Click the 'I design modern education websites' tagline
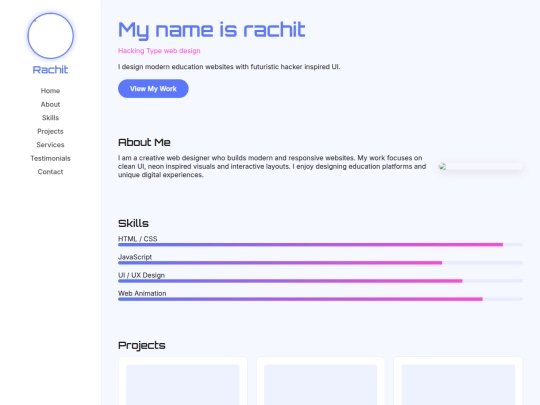This screenshot has width=540, height=405. point(229,67)
